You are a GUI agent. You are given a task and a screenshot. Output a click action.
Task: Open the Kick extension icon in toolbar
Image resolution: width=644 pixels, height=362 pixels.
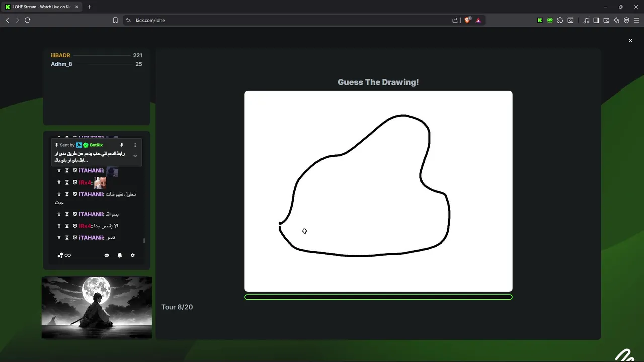[x=540, y=20]
